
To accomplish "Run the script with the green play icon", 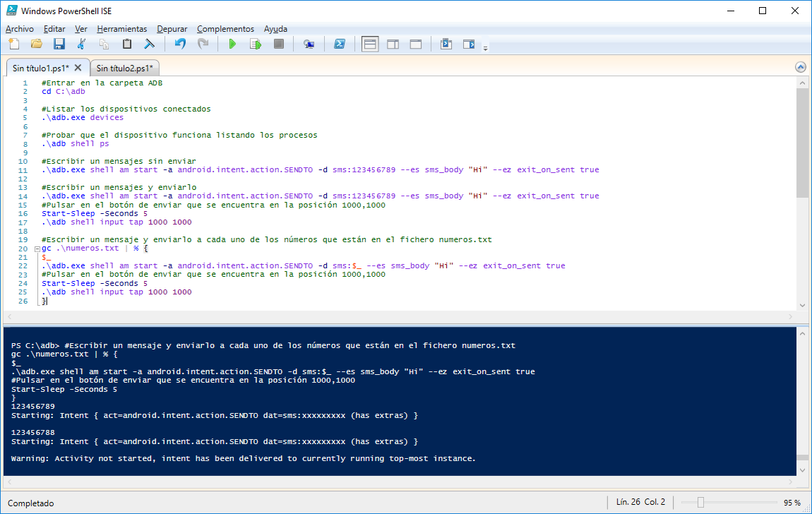I will pyautogui.click(x=232, y=44).
